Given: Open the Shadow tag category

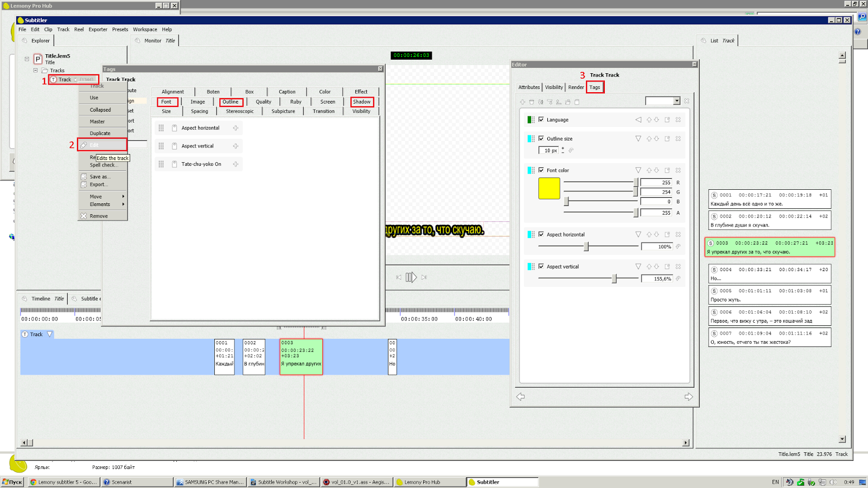Looking at the screenshot, I should click(362, 102).
